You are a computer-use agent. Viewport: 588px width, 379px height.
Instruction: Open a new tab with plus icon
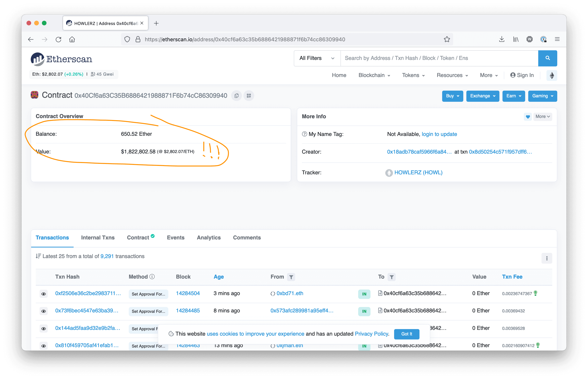point(156,23)
